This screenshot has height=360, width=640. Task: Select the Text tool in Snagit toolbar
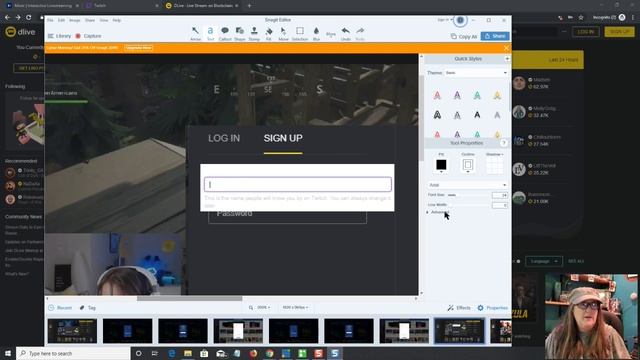[210, 33]
